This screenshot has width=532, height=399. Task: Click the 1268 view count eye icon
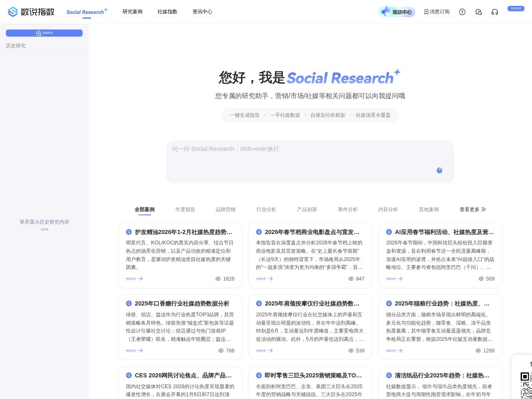pos(478,351)
